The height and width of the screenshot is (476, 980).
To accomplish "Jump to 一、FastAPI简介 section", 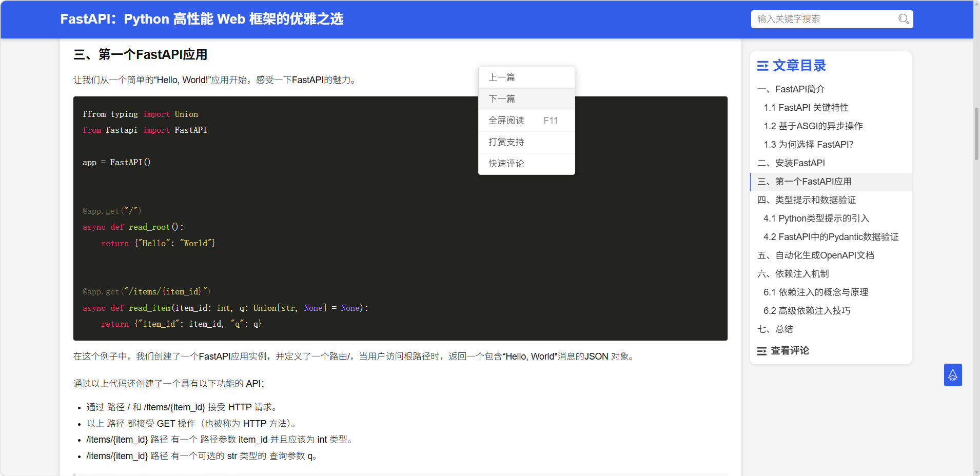I will coord(791,89).
